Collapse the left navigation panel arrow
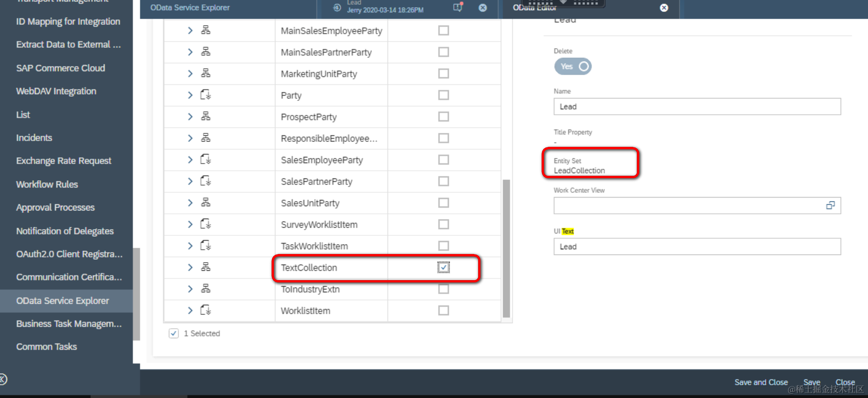 [3, 379]
